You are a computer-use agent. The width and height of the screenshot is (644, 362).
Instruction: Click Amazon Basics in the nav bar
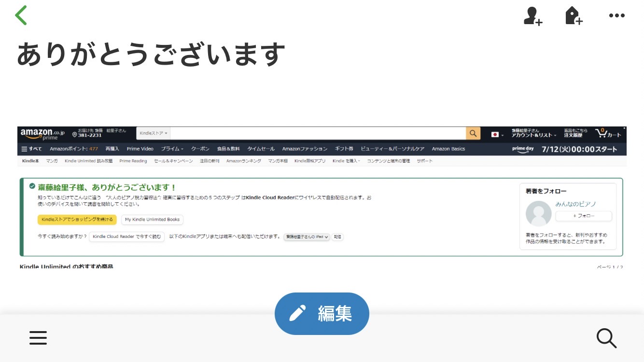448,149
